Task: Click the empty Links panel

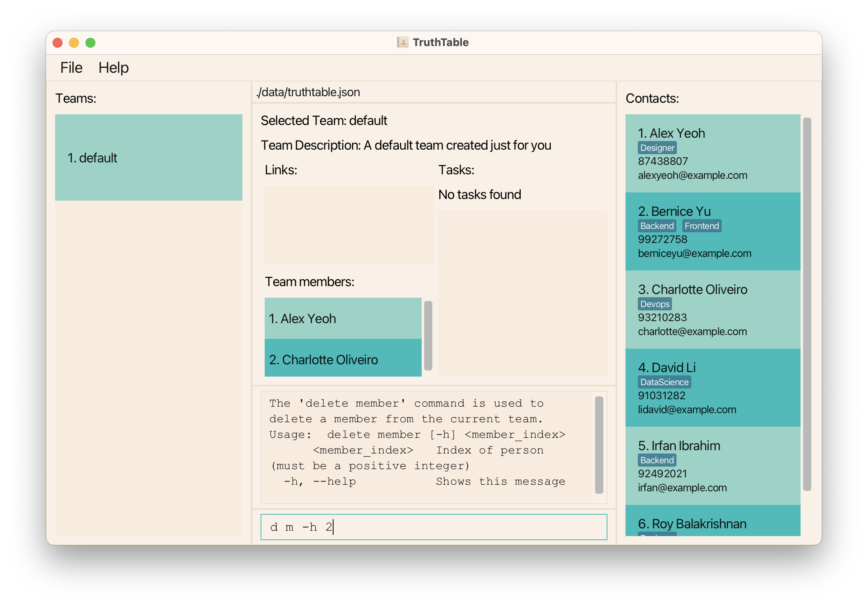Action: [349, 225]
